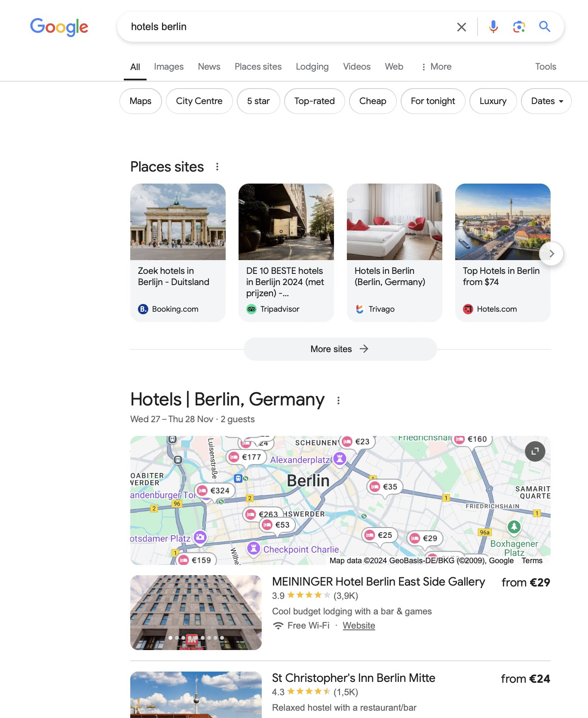
Task: Expand the More search tabs menu
Action: point(436,67)
